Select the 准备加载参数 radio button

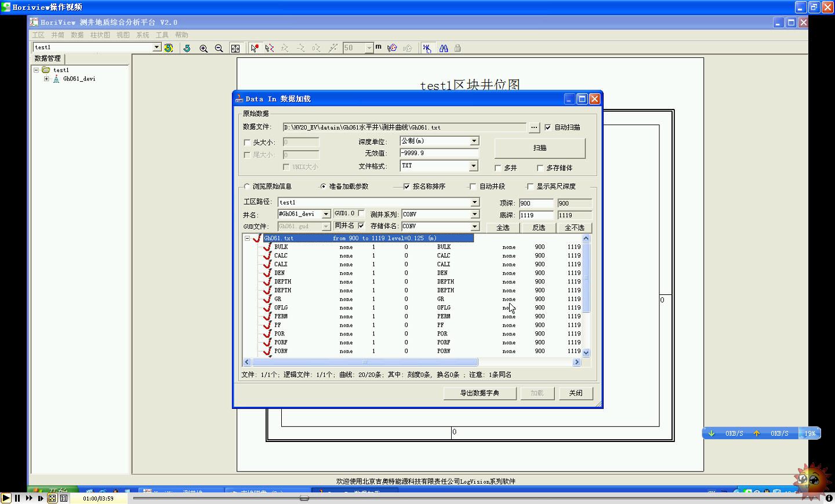323,187
